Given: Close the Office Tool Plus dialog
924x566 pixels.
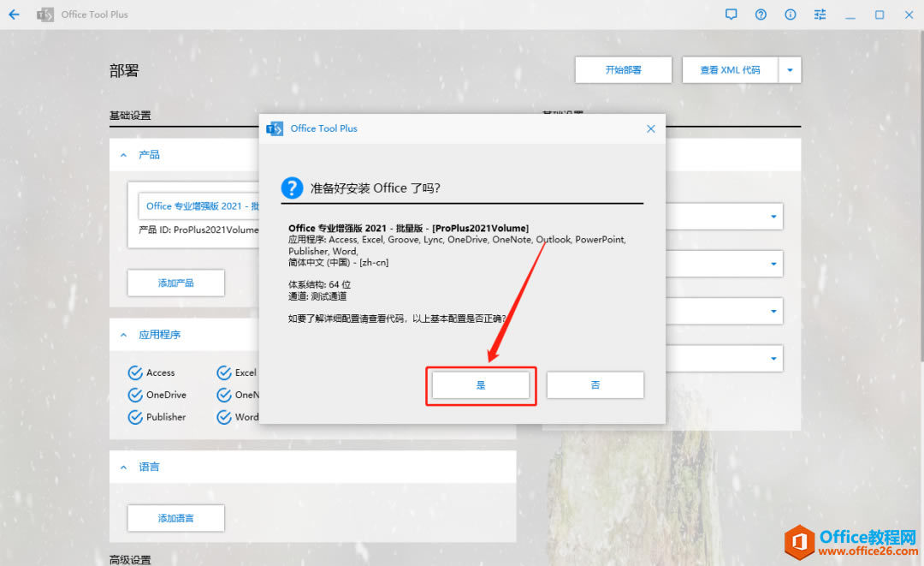Looking at the screenshot, I should point(650,128).
